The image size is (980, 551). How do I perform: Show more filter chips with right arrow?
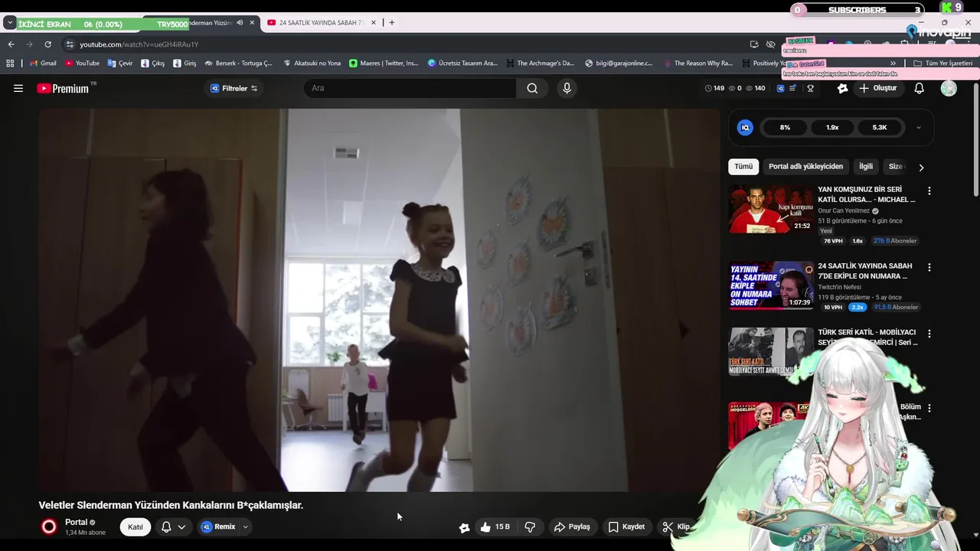921,167
